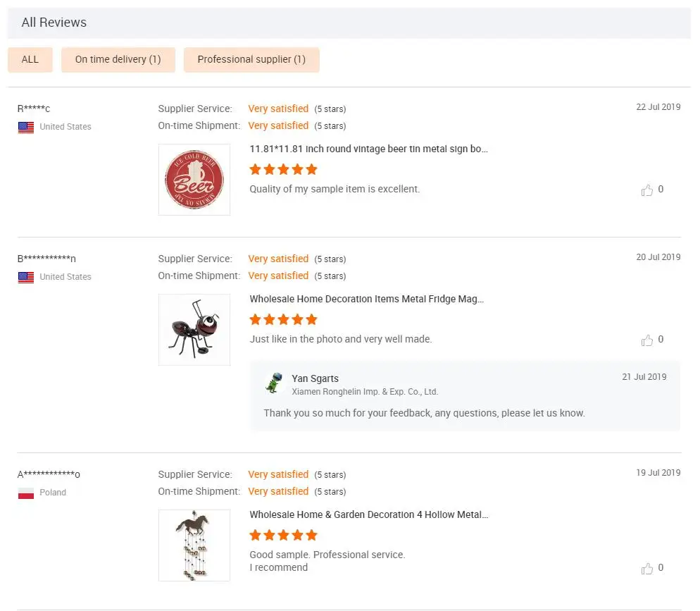Open the 4 Hollow Metal garden decoration link
700x611 pixels.
pyautogui.click(x=368, y=515)
